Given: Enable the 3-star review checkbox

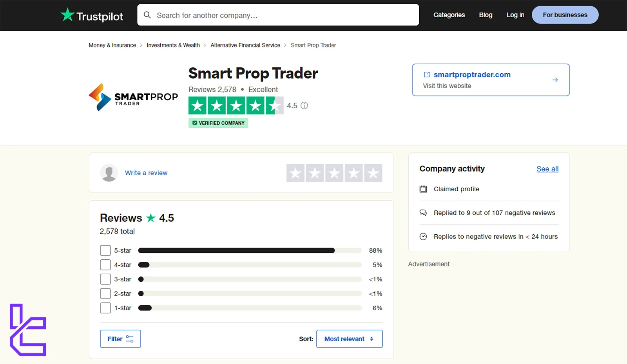Looking at the screenshot, I should coord(105,279).
